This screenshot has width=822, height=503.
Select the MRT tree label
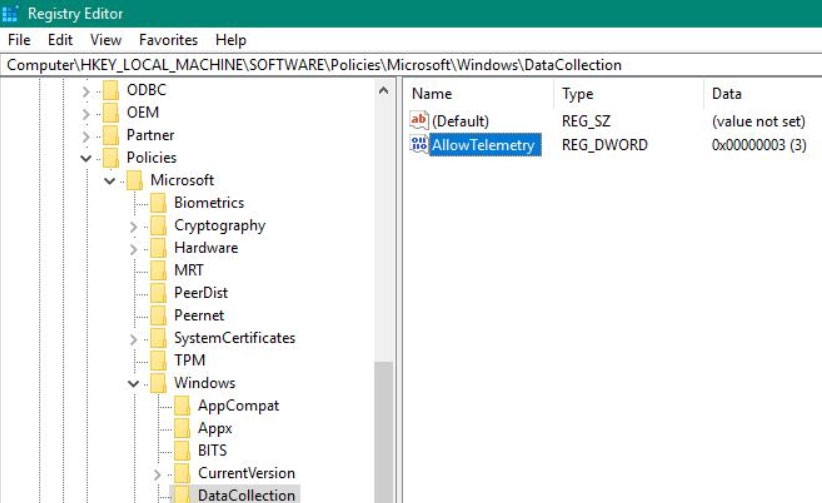189,270
